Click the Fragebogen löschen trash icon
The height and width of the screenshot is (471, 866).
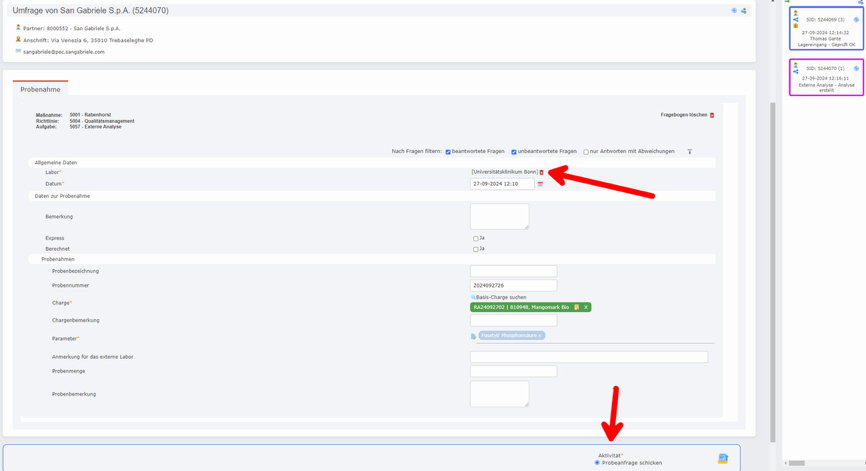pyautogui.click(x=712, y=115)
